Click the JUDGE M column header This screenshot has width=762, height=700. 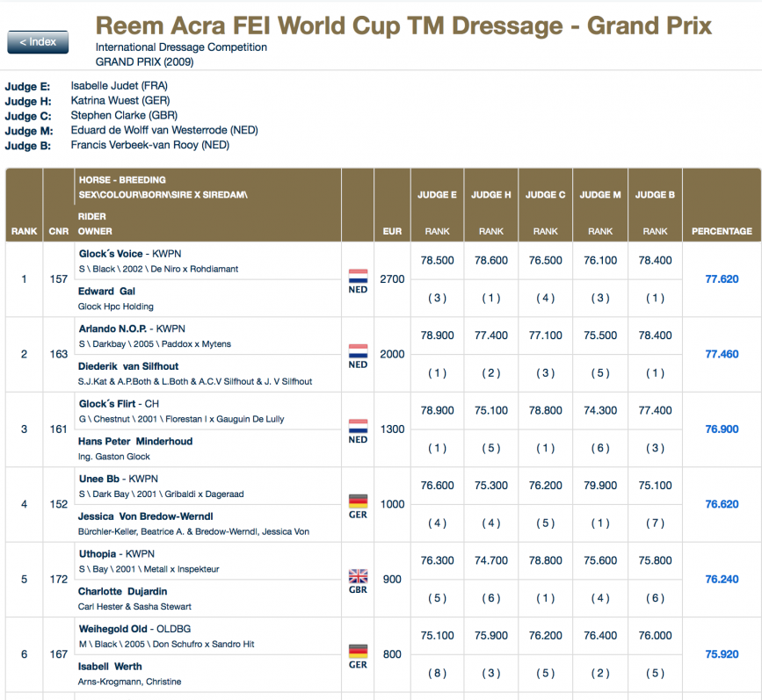(x=600, y=195)
